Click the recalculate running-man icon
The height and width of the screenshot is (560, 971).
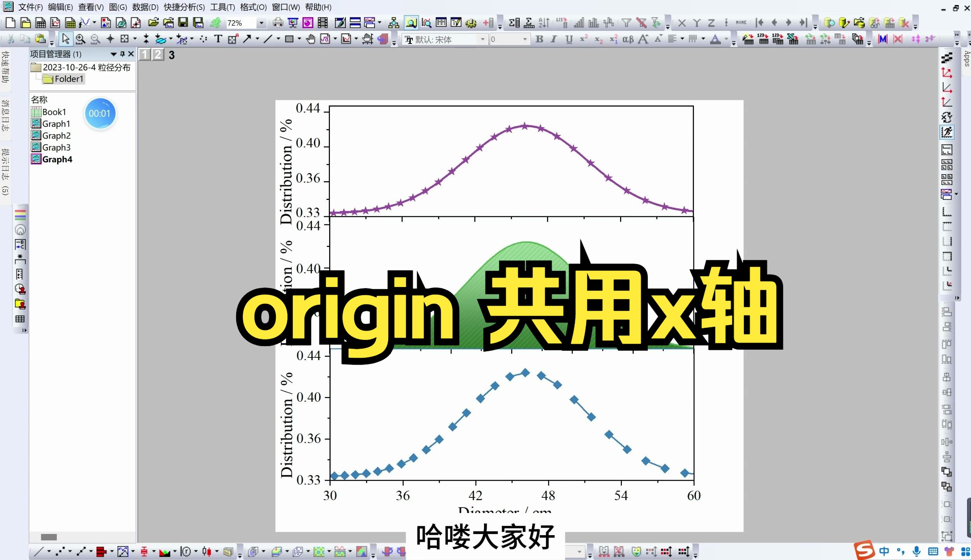215,23
